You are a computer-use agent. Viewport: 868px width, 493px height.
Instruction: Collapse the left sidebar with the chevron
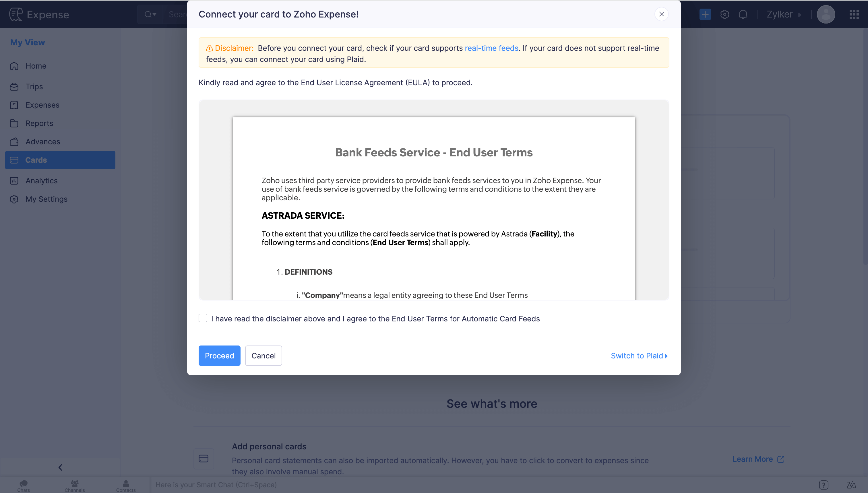[x=60, y=467]
